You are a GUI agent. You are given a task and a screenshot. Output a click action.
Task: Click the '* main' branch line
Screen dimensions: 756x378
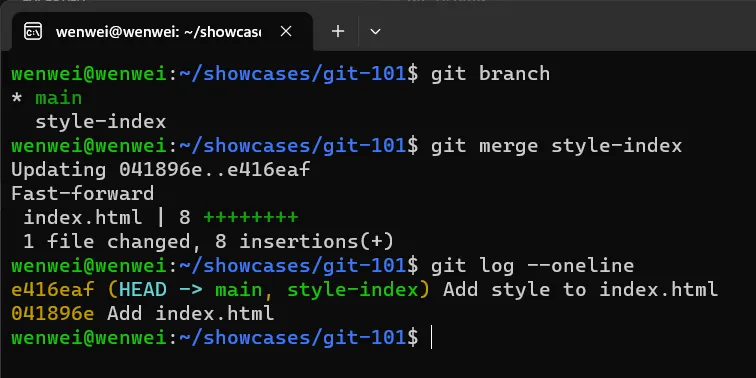coord(46,98)
